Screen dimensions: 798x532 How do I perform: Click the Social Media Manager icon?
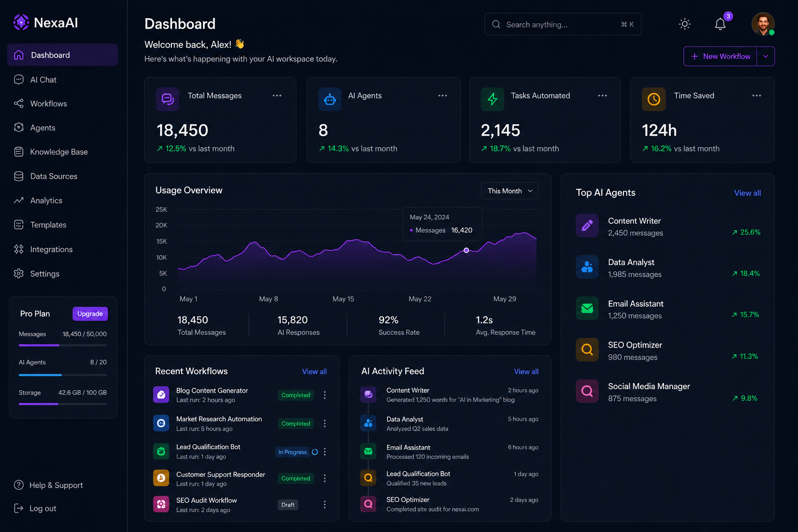pyautogui.click(x=587, y=391)
